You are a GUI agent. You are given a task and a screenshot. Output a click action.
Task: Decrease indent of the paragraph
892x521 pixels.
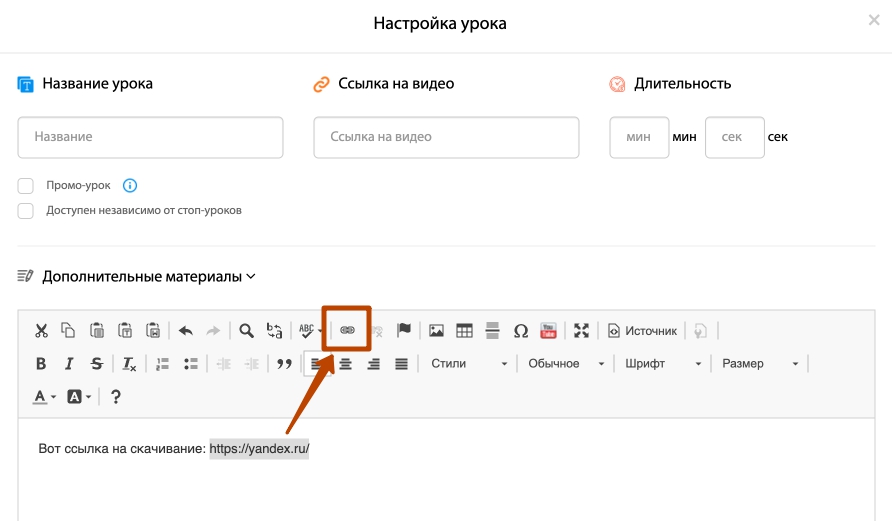pos(224,363)
